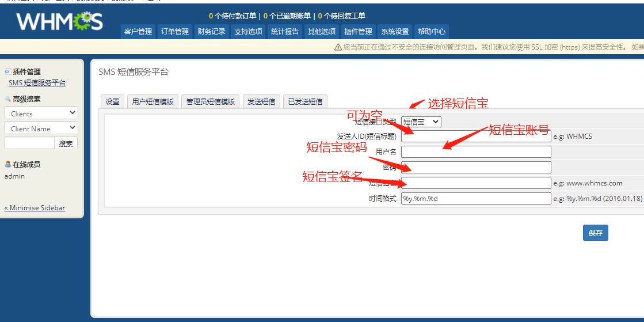Open the 财务记录 menu
Screen dimensions: 644x322
tap(211, 32)
